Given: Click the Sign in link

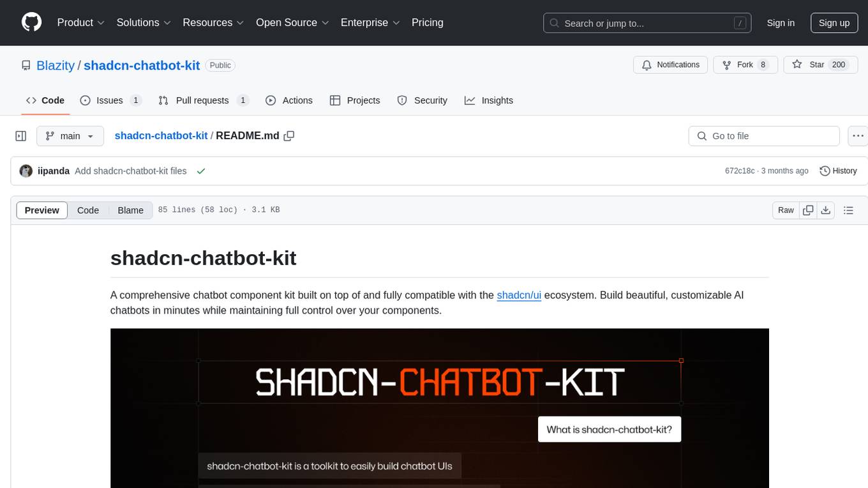Looking at the screenshot, I should pyautogui.click(x=781, y=23).
